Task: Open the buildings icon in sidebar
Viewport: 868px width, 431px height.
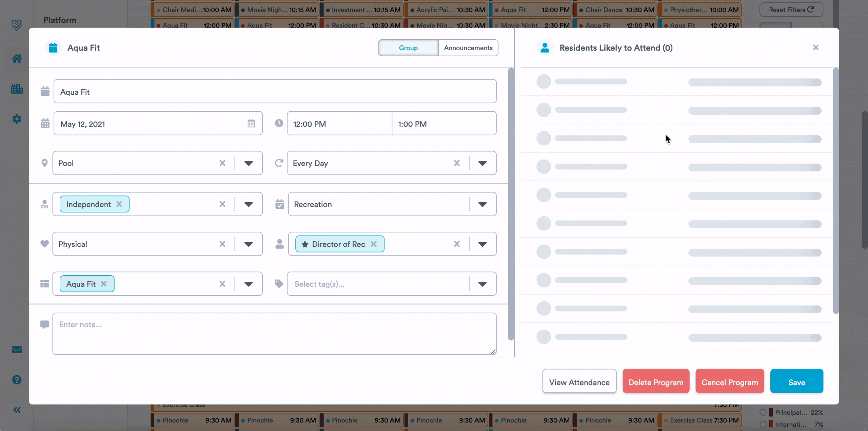Action: (17, 89)
